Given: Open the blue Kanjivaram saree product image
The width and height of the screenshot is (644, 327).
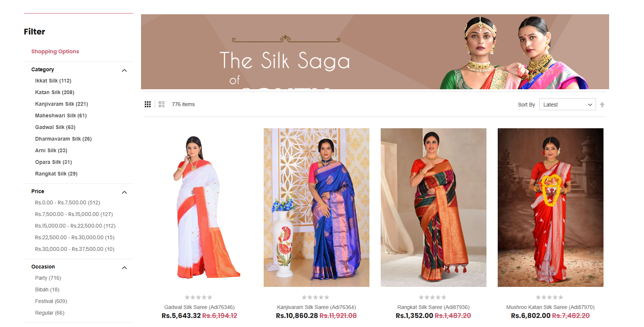Looking at the screenshot, I should pos(317,207).
